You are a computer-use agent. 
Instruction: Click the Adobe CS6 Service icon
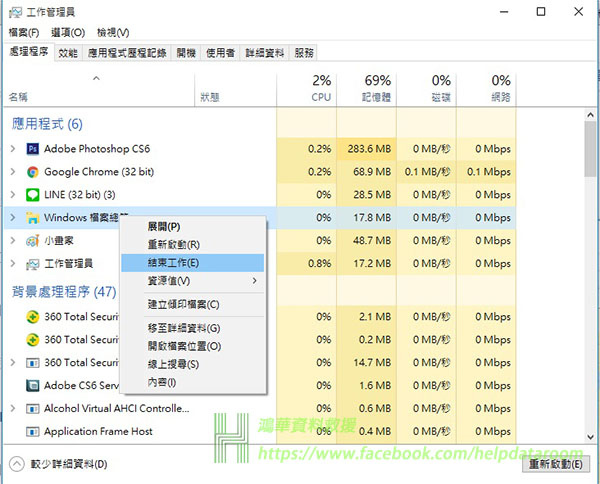[x=33, y=385]
